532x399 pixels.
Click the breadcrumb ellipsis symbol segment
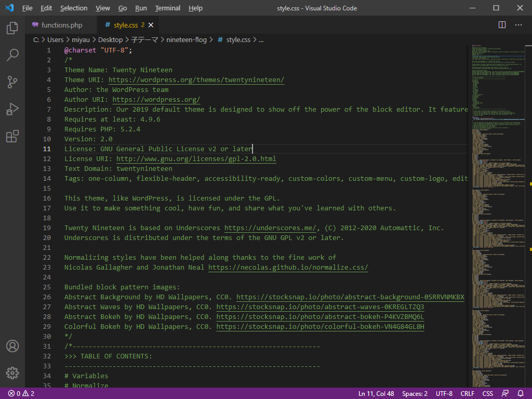click(261, 39)
